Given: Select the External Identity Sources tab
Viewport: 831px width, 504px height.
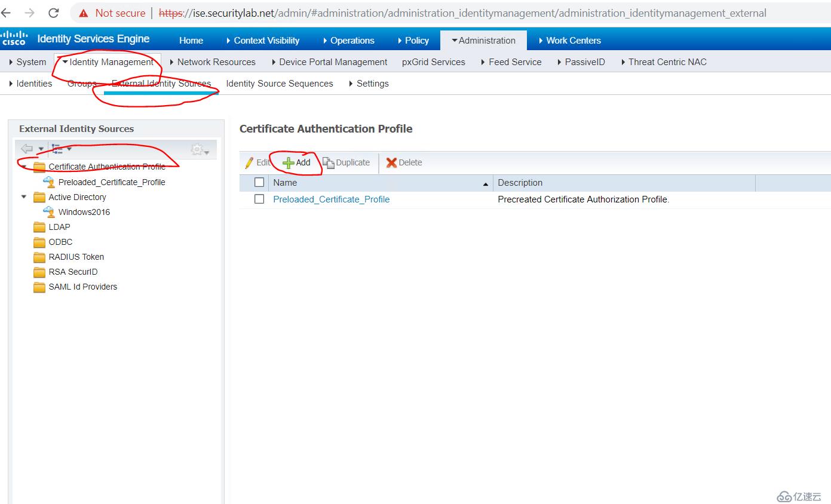Looking at the screenshot, I should tap(161, 84).
